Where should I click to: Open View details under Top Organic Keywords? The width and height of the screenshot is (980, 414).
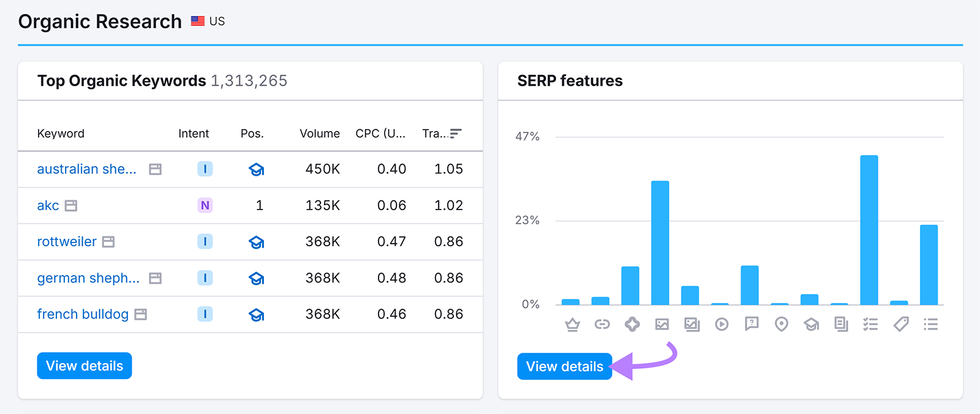85,366
